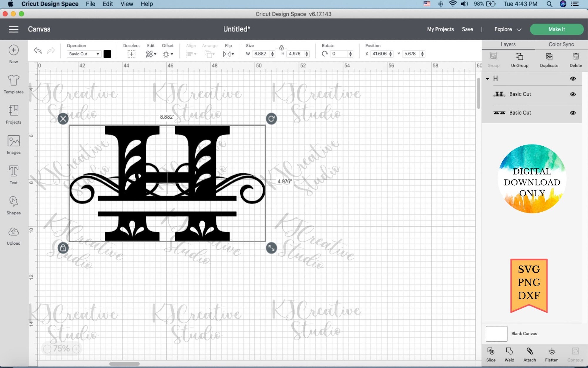Toggle visibility of the first Basic Cut layer
Viewport: 588px width, 368px height.
(573, 94)
